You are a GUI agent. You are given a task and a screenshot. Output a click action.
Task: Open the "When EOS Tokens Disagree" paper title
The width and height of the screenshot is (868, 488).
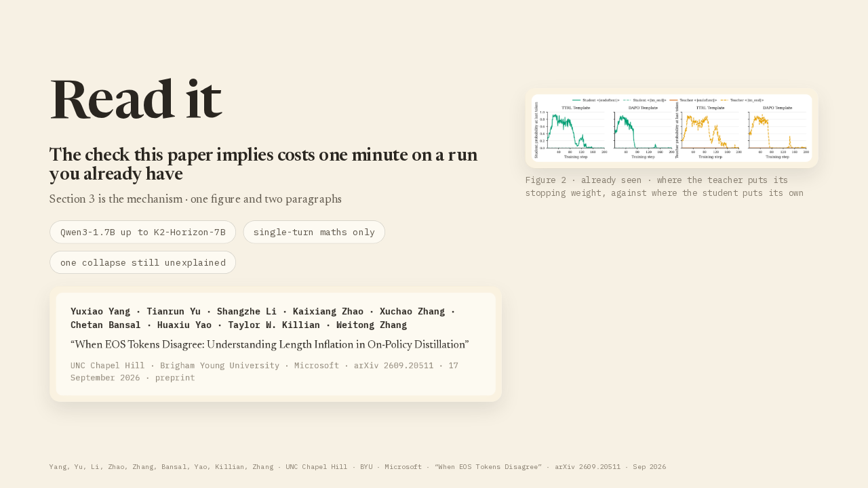(x=269, y=344)
